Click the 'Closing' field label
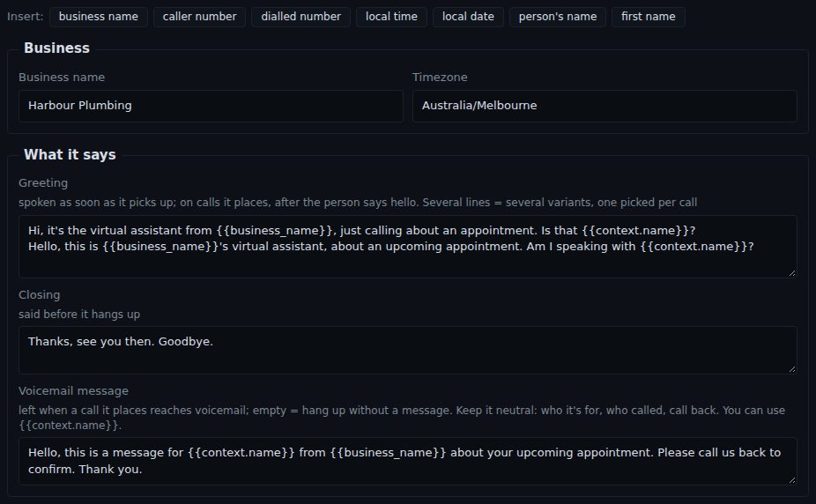 tap(39, 295)
